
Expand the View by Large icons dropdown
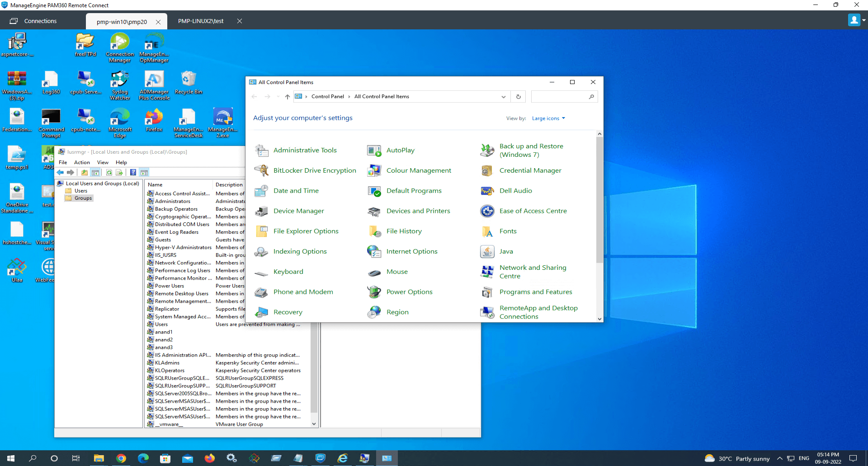(x=548, y=118)
